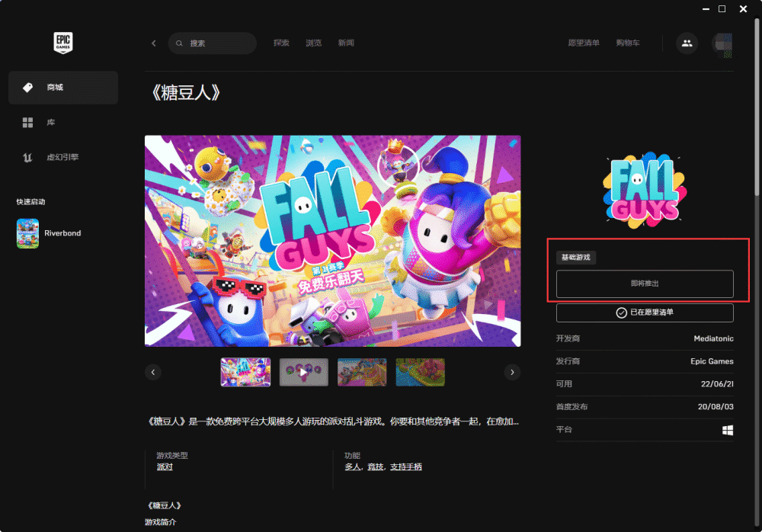Select the fourth screenshot thumbnail
The width and height of the screenshot is (762, 532).
tap(421, 373)
